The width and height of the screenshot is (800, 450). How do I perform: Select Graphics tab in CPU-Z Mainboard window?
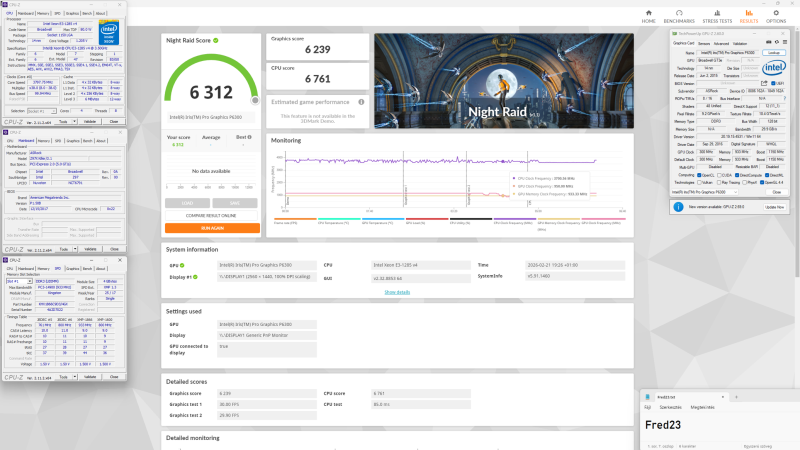pyautogui.click(x=73, y=140)
